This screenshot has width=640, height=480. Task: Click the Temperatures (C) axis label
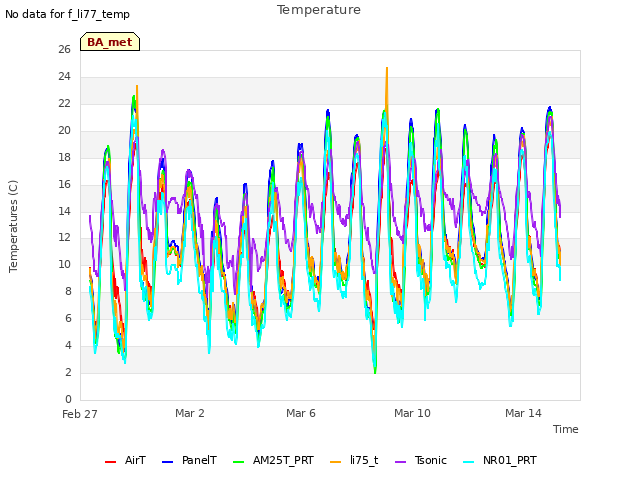pyautogui.click(x=13, y=226)
